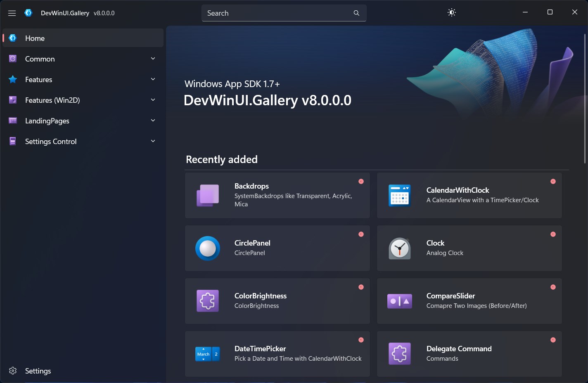The width and height of the screenshot is (588, 383).
Task: Click 'Comapre Two Images (Before/After)' description
Action: [x=477, y=306]
